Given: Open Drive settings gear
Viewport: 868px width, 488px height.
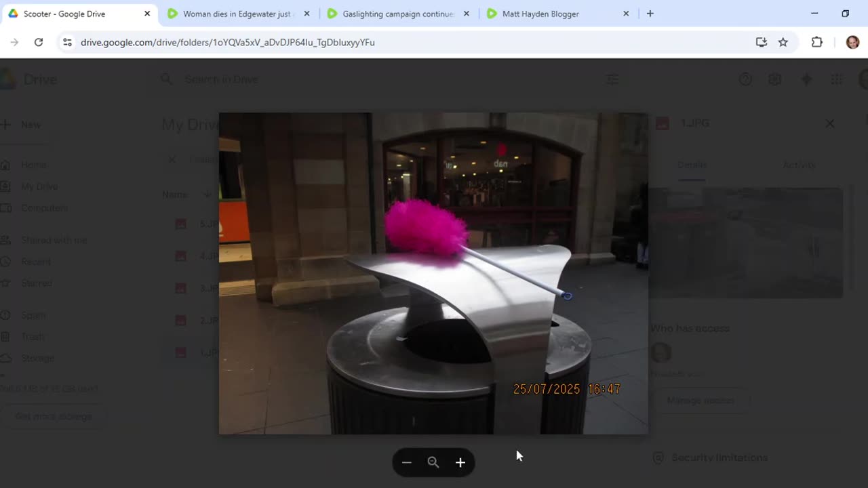Looking at the screenshot, I should click(x=775, y=79).
